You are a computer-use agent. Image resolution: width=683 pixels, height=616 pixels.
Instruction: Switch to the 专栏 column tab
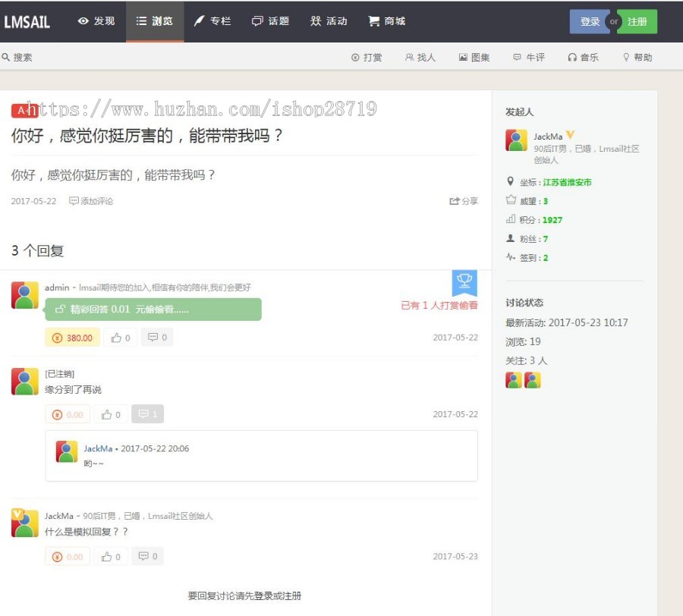coord(212,21)
